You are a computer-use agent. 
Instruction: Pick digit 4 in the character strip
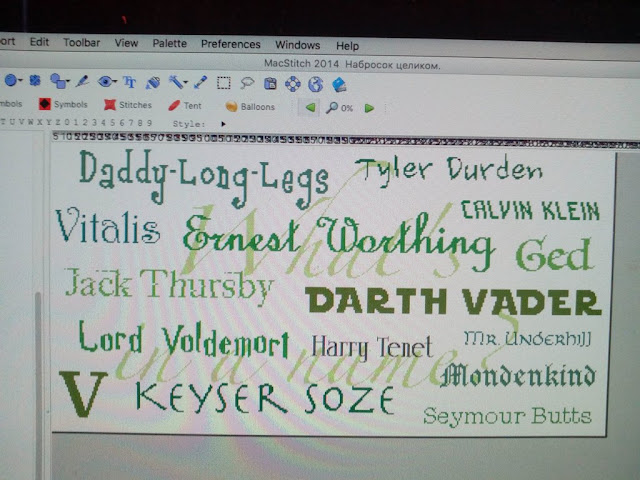click(x=104, y=122)
